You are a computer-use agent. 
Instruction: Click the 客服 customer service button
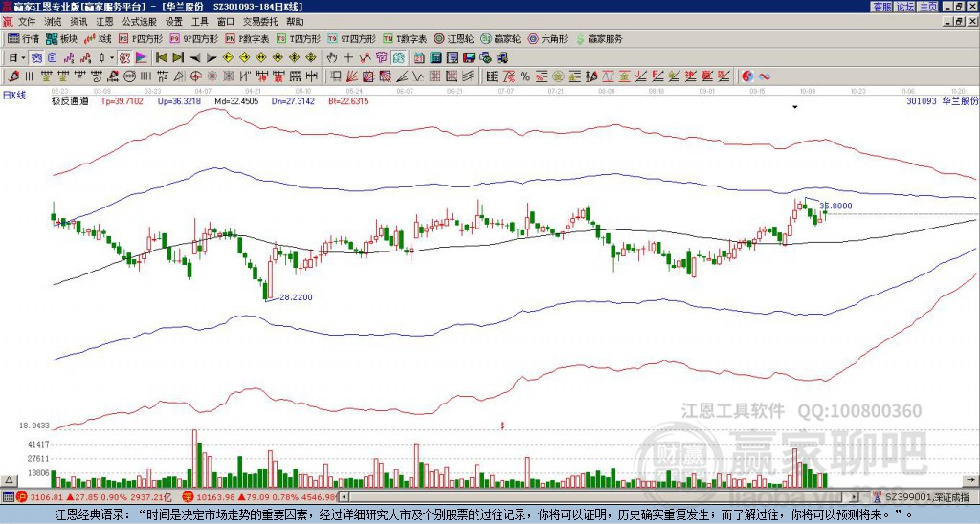click(881, 7)
